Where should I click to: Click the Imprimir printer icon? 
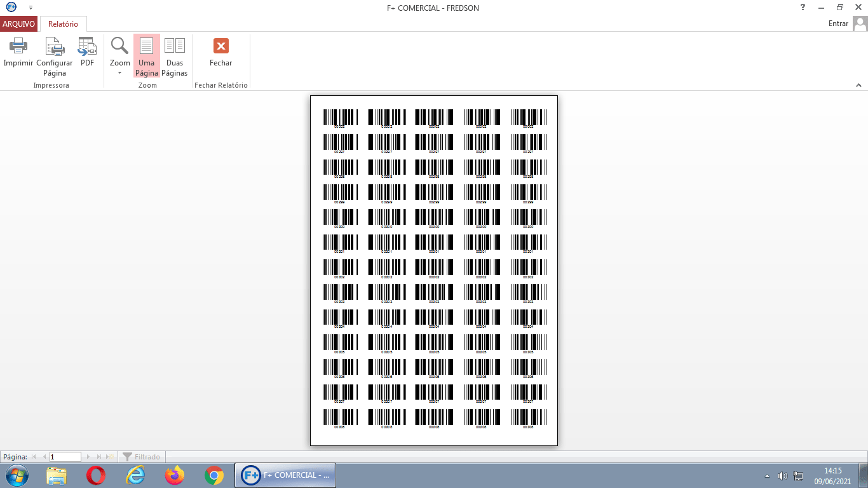coord(18,46)
